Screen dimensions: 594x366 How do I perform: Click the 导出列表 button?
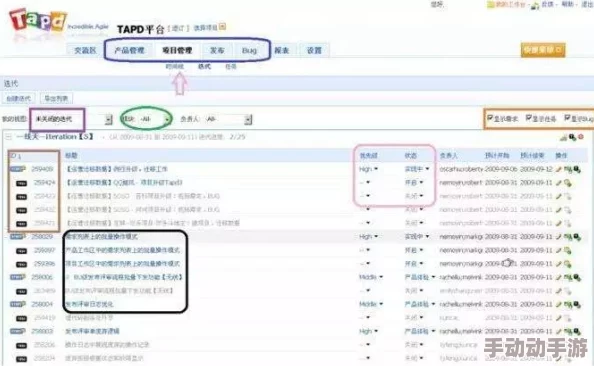[x=56, y=99]
